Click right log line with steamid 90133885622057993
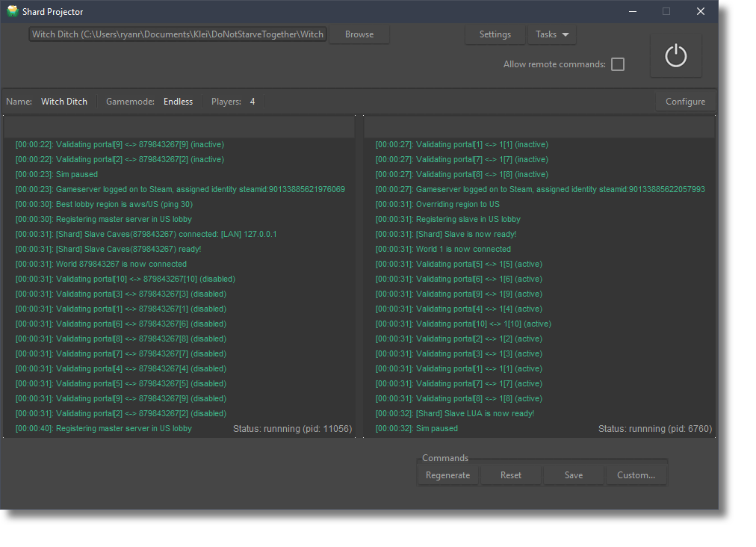Screen dimensions: 756x547 [x=540, y=189]
